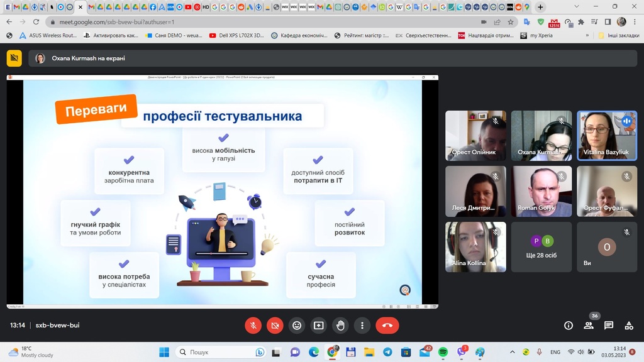Viewport: 644px width, 362px height.
Task: Raise hand in the meeting
Action: pyautogui.click(x=340, y=326)
